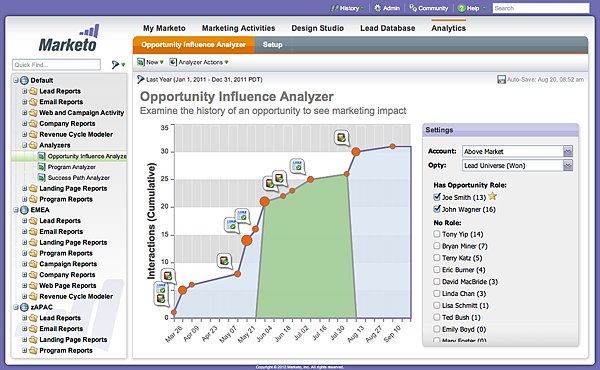Check David MacBride (3) checkbox
600x370 pixels.
coord(437,281)
